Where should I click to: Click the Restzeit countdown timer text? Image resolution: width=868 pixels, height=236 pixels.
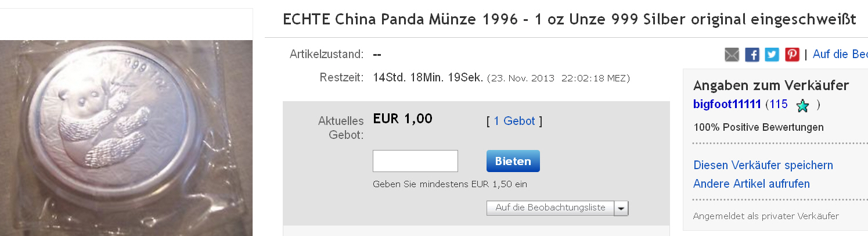[428, 77]
